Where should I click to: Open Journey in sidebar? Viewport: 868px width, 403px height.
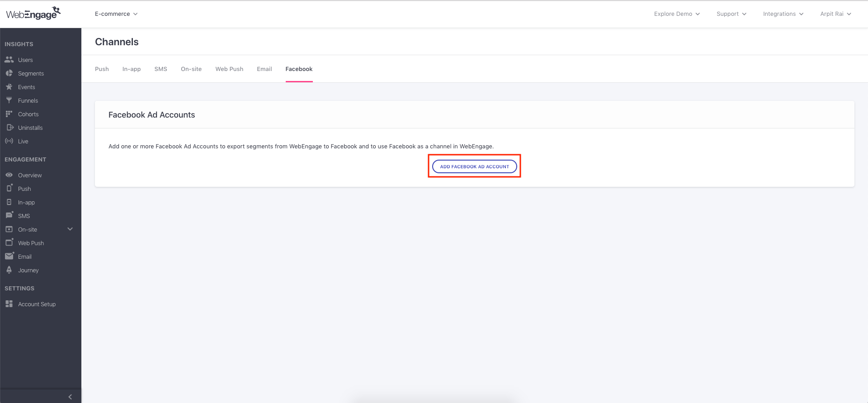pos(28,270)
